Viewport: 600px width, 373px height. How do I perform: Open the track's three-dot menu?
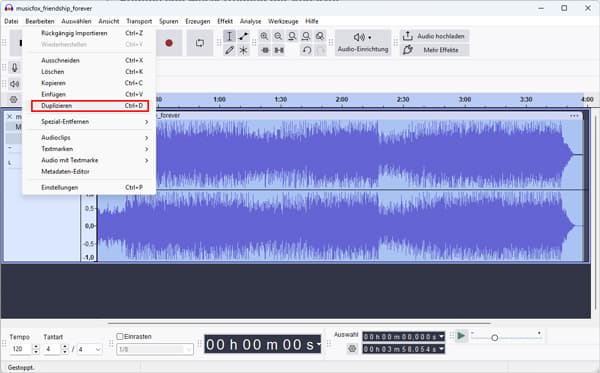coord(574,116)
